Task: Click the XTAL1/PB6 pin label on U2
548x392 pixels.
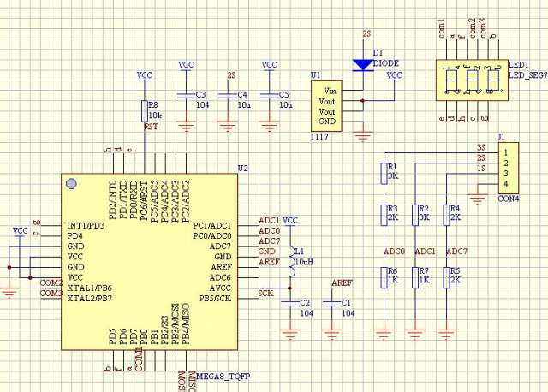Action: click(x=88, y=288)
